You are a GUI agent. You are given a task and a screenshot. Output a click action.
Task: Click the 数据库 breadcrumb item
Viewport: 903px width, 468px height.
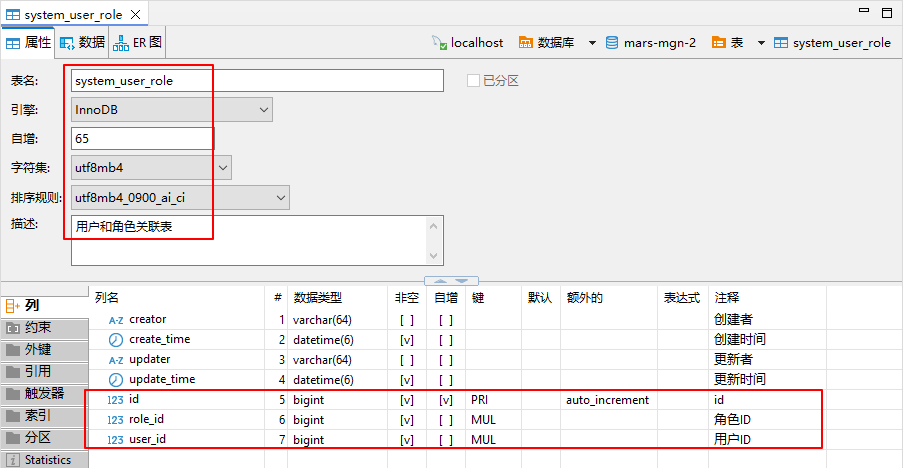[x=546, y=43]
